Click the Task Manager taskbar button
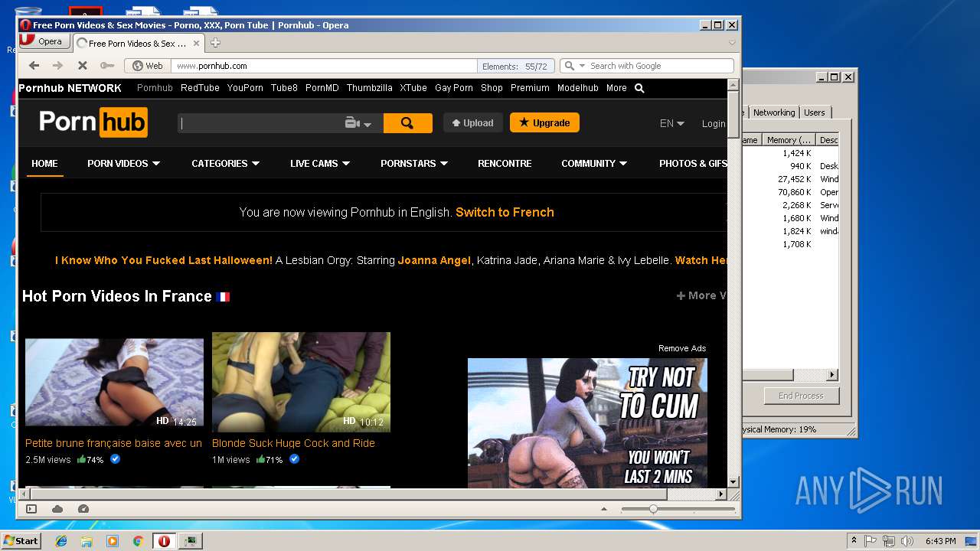Image resolution: width=980 pixels, height=551 pixels. 191,541
